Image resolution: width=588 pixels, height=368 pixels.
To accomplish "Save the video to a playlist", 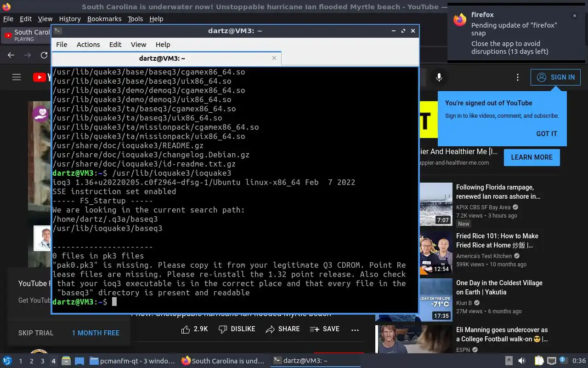I will click(325, 329).
